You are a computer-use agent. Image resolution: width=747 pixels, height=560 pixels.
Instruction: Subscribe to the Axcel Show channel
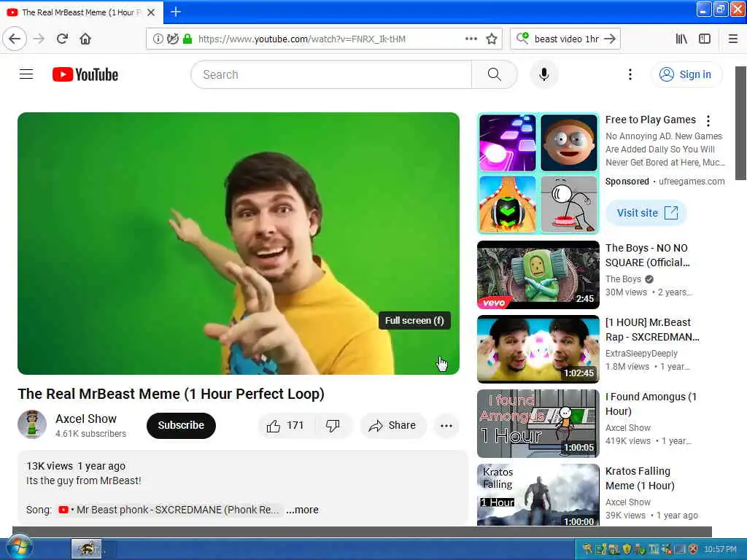tap(181, 425)
